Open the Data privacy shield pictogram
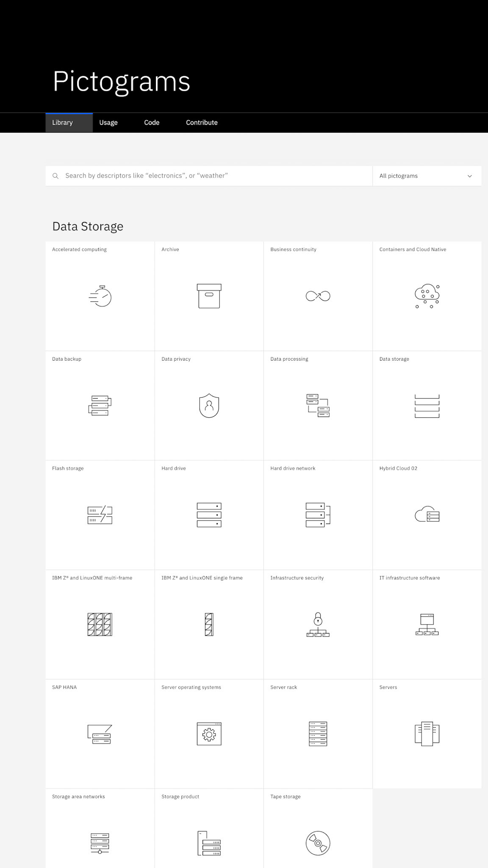The width and height of the screenshot is (488, 868). [209, 406]
